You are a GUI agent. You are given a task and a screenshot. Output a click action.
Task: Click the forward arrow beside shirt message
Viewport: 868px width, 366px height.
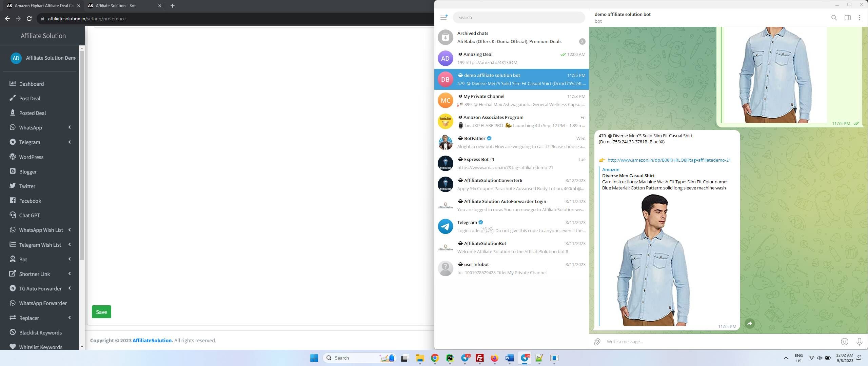pyautogui.click(x=750, y=323)
